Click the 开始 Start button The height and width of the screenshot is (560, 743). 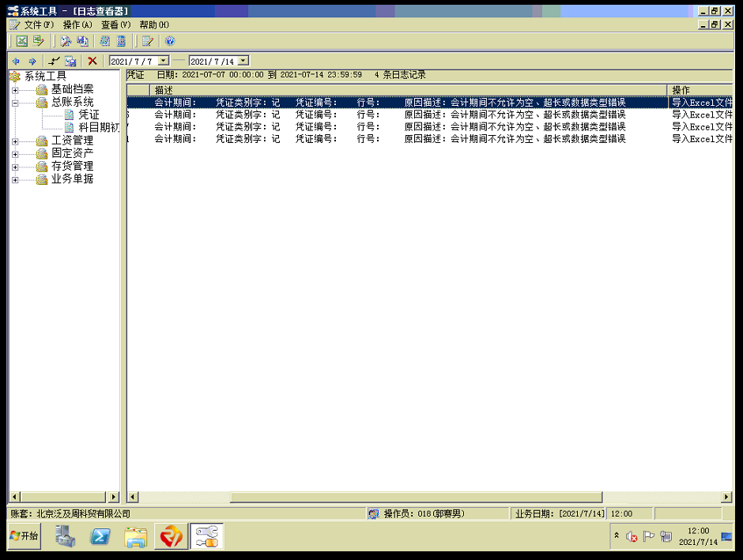click(24, 536)
